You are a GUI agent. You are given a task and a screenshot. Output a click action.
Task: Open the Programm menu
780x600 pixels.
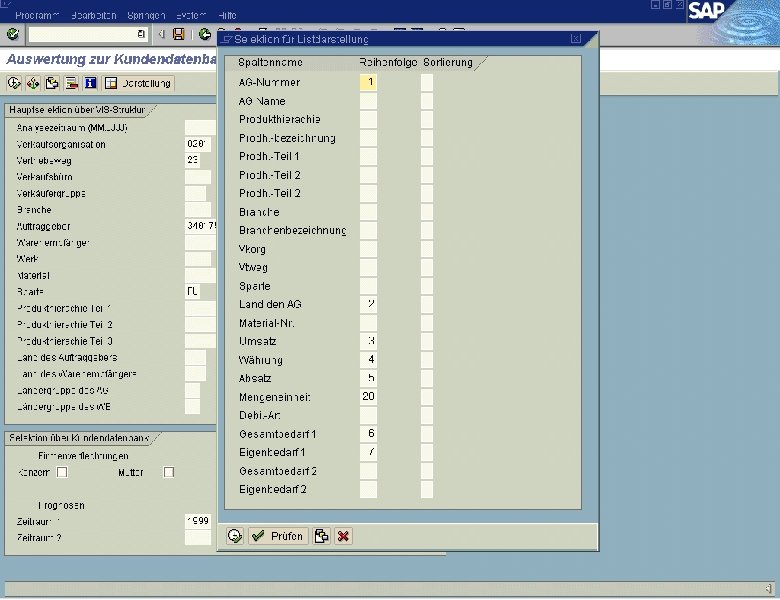[37, 15]
